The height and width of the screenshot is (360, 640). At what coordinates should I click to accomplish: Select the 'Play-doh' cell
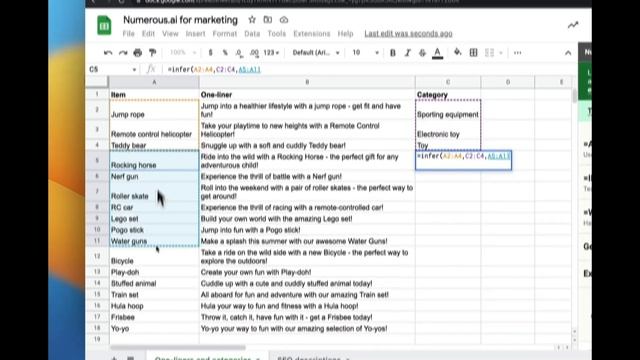pyautogui.click(x=154, y=272)
